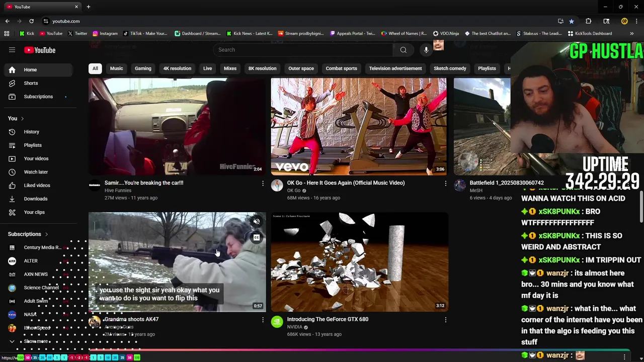
Task: Open more options for GeForce GTX 680 video
Action: (x=445, y=320)
